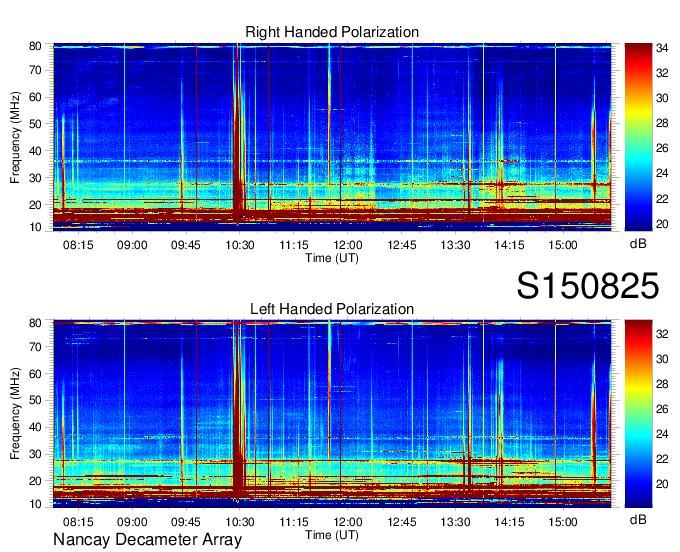Click the "10:30" time tick under the Right Handed plot
The image size is (680, 552).
240,245
